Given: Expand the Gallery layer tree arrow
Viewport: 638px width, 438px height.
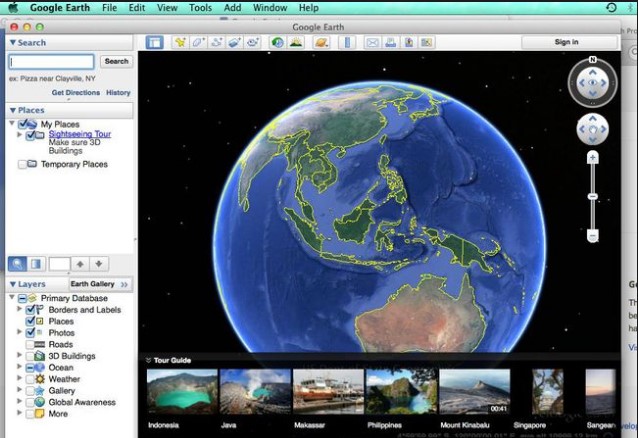Looking at the screenshot, I should pos(19,390).
